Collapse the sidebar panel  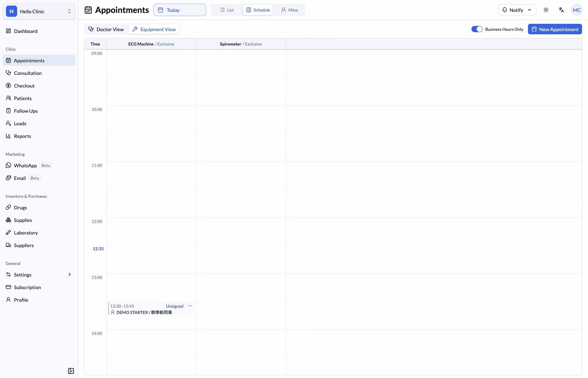pyautogui.click(x=71, y=371)
